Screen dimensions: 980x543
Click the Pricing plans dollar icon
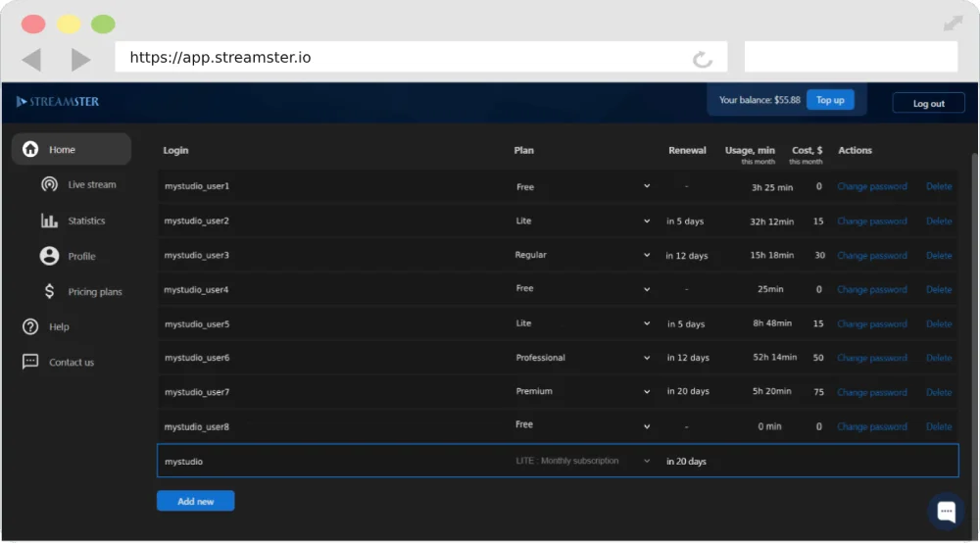pos(49,291)
